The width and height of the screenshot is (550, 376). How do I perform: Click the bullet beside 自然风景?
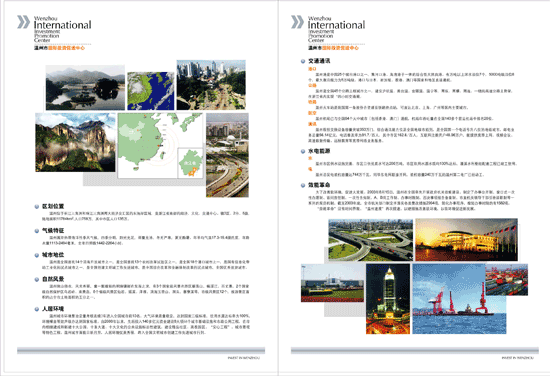pyautogui.click(x=37, y=280)
